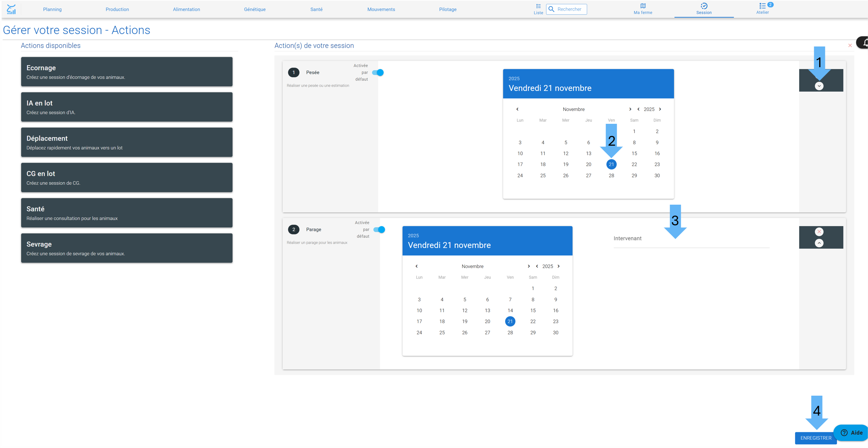Open Atelier list icon with badge

pyautogui.click(x=763, y=9)
